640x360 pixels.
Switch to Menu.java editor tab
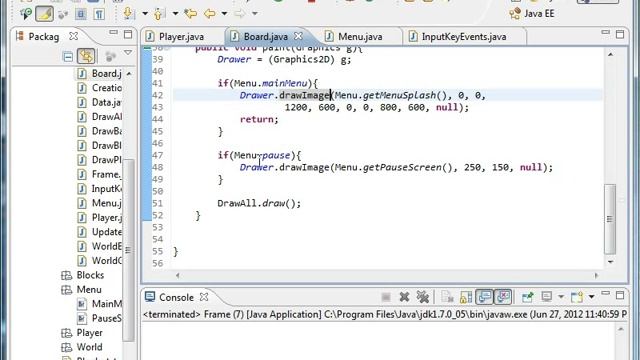click(x=354, y=37)
